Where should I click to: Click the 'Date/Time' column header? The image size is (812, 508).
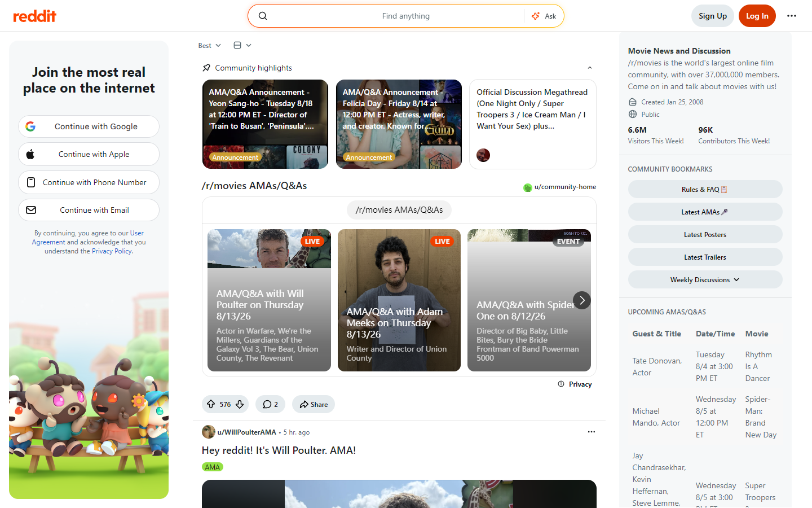point(715,334)
